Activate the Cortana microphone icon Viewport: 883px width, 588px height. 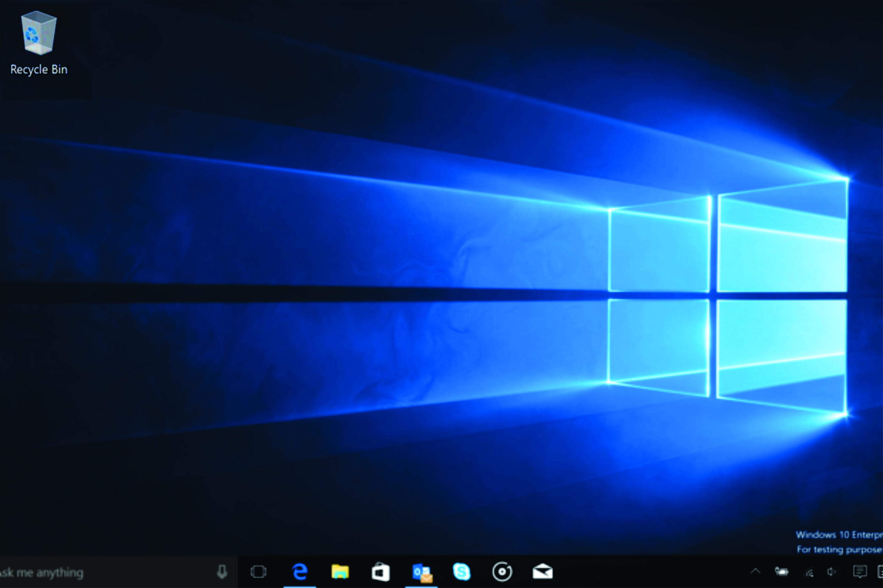[222, 572]
